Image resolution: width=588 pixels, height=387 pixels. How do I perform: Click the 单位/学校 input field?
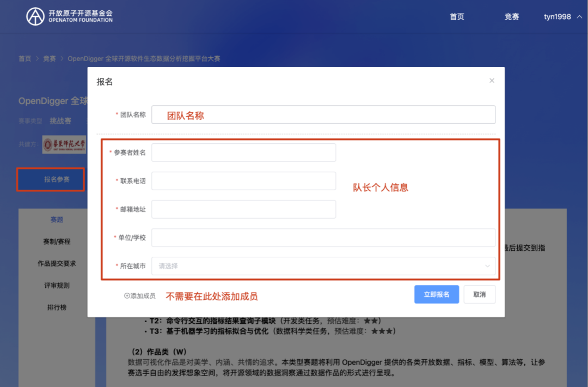pyautogui.click(x=323, y=238)
